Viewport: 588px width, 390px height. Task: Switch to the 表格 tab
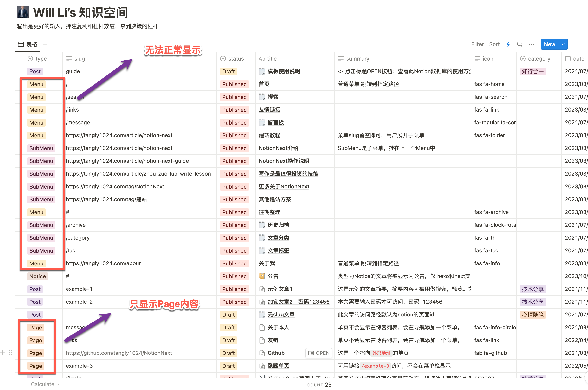pyautogui.click(x=32, y=44)
